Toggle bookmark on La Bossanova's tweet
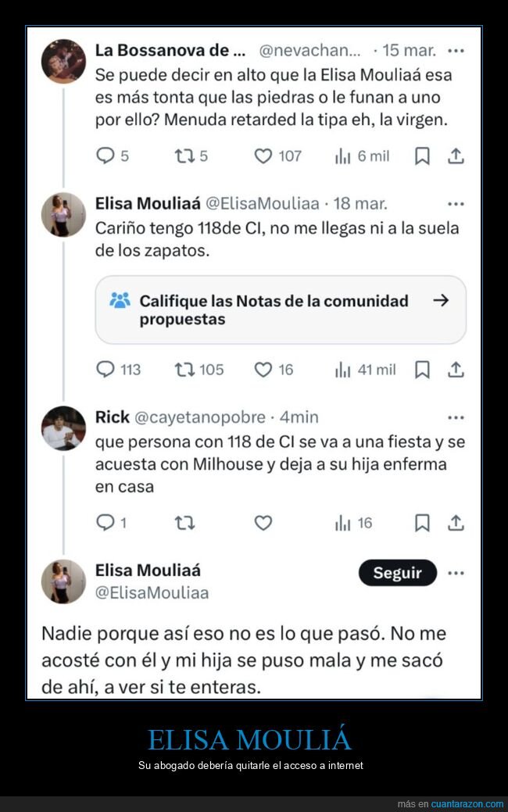The image size is (508, 812). 422,156
